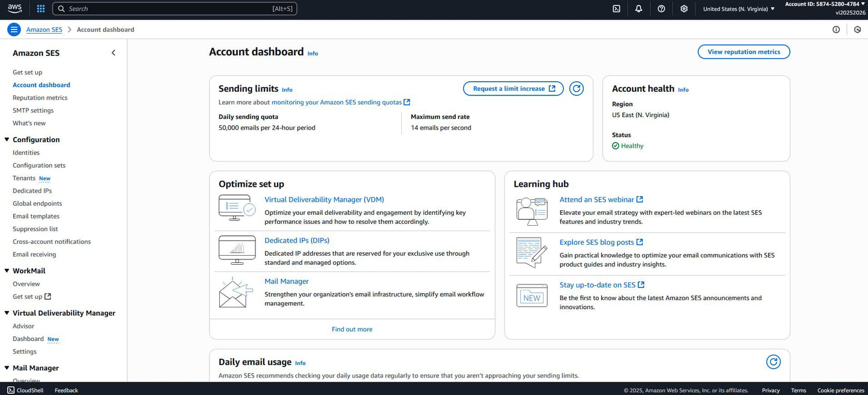Open the Mail Manager link in Optimize set up
This screenshot has width=868, height=395.
(287, 281)
